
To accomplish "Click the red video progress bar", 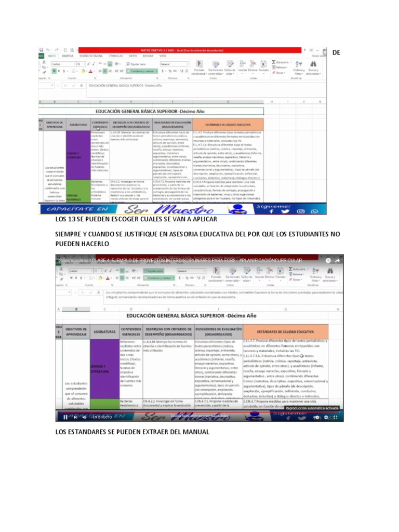I will 199,412.
